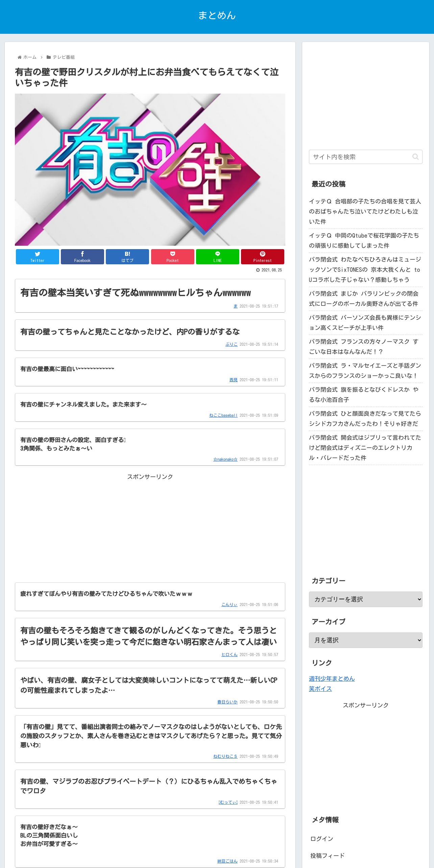Open the むってぃ author link
The width and height of the screenshot is (434, 868).
point(228,802)
